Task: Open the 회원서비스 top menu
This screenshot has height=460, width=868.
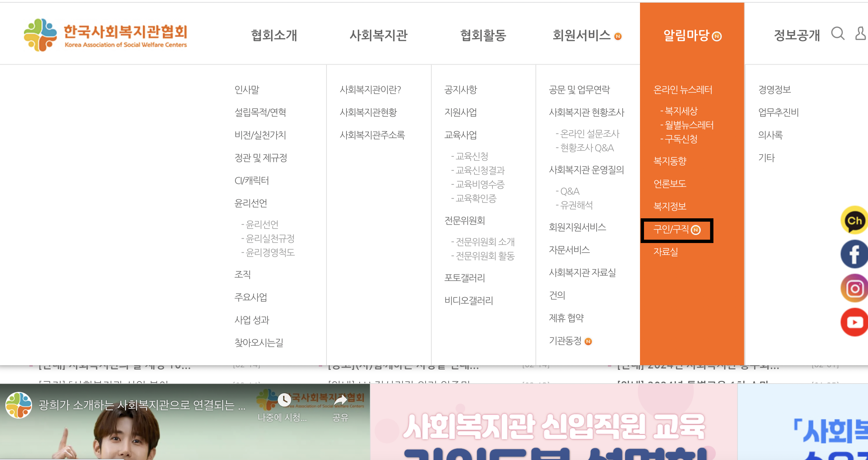Action: click(x=581, y=35)
